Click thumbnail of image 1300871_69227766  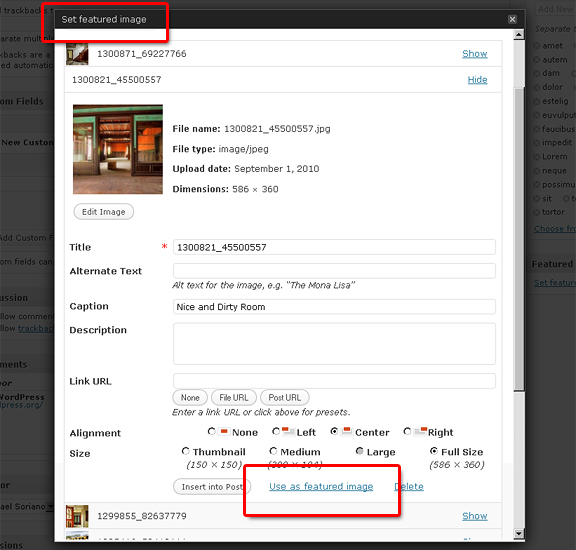[x=77, y=54]
